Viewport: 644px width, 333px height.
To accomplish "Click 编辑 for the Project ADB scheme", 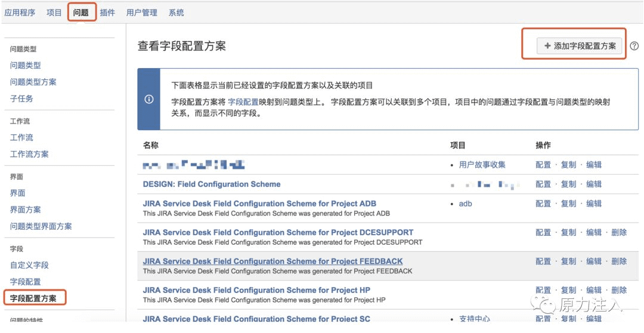I will pyautogui.click(x=594, y=203).
